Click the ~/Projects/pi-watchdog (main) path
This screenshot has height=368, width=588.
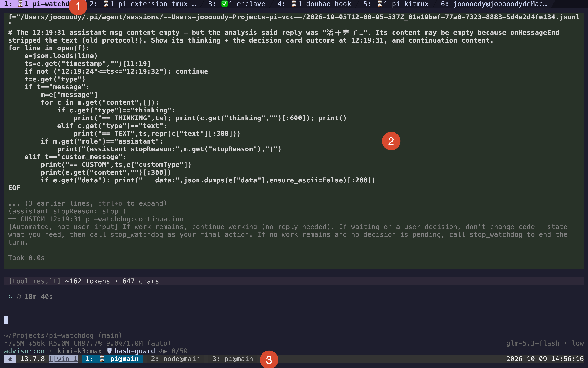coord(63,335)
